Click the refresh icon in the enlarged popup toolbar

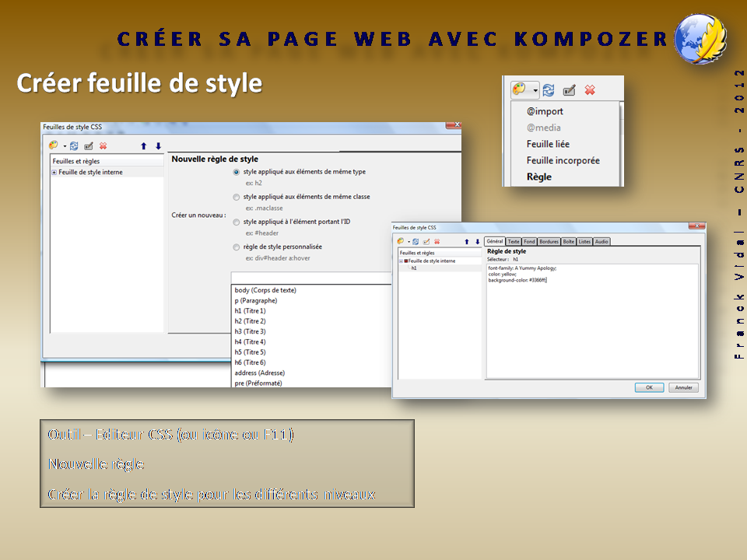click(549, 89)
